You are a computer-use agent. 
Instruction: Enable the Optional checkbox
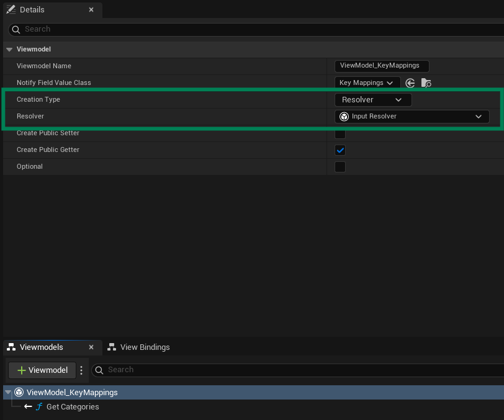tap(340, 166)
